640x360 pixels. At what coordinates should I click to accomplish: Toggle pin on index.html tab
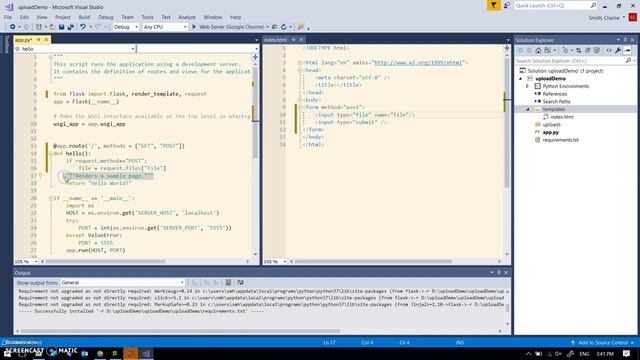tap(293, 40)
